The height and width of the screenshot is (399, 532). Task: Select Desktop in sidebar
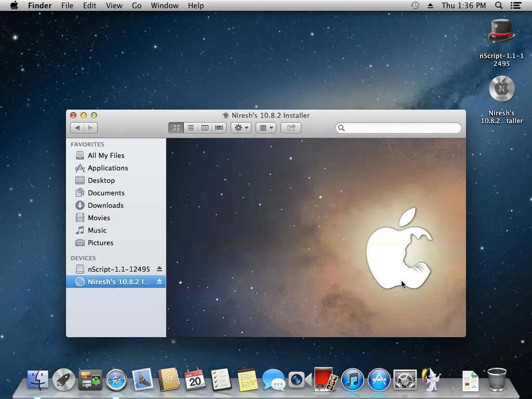click(116, 180)
